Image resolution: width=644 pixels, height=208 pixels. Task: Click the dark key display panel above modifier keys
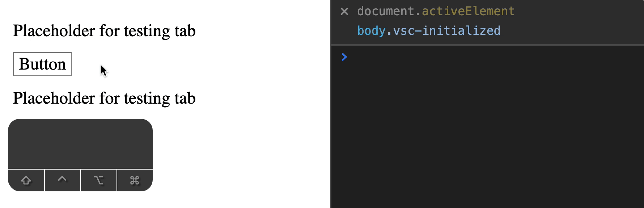[80, 144]
